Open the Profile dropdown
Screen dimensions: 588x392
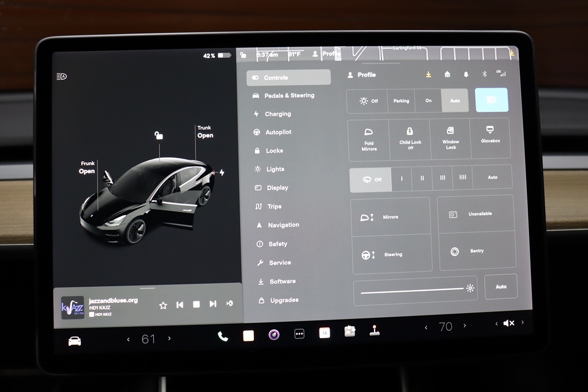tap(362, 75)
